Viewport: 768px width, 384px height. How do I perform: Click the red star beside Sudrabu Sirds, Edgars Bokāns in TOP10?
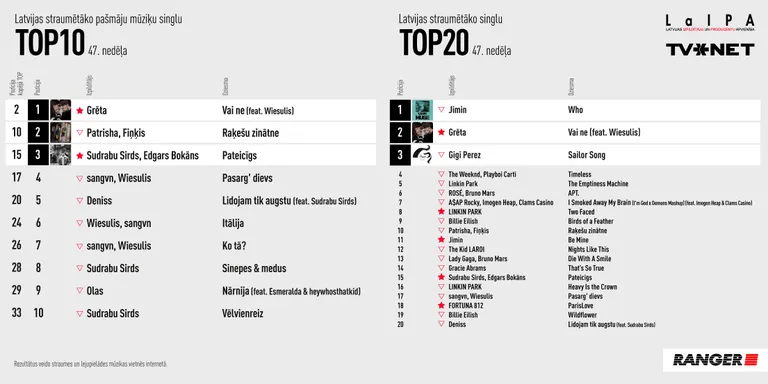79,156
